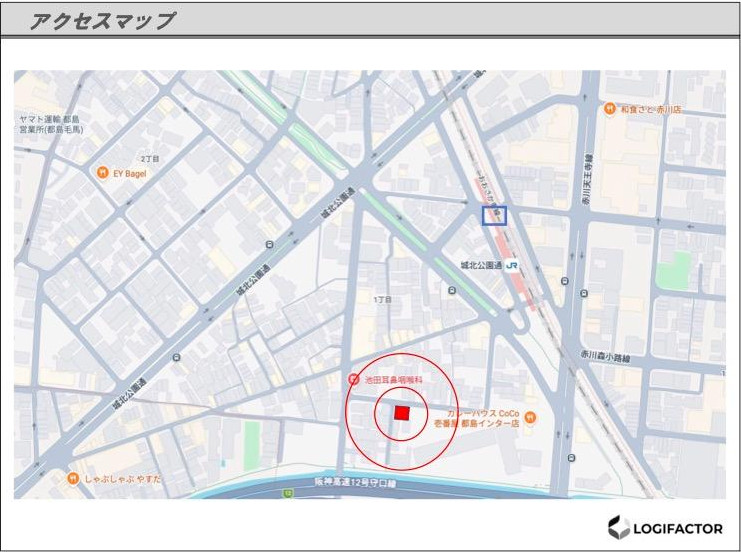Select the CoCo壱番屋 都島インター店 restaurant pin
The height and width of the screenshot is (552, 741).
pos(531,417)
